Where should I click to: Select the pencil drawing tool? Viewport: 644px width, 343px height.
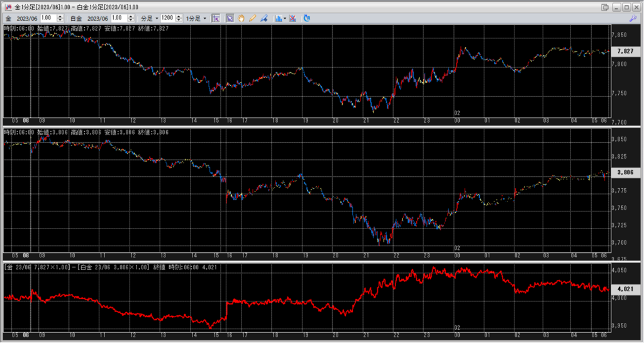point(252,18)
